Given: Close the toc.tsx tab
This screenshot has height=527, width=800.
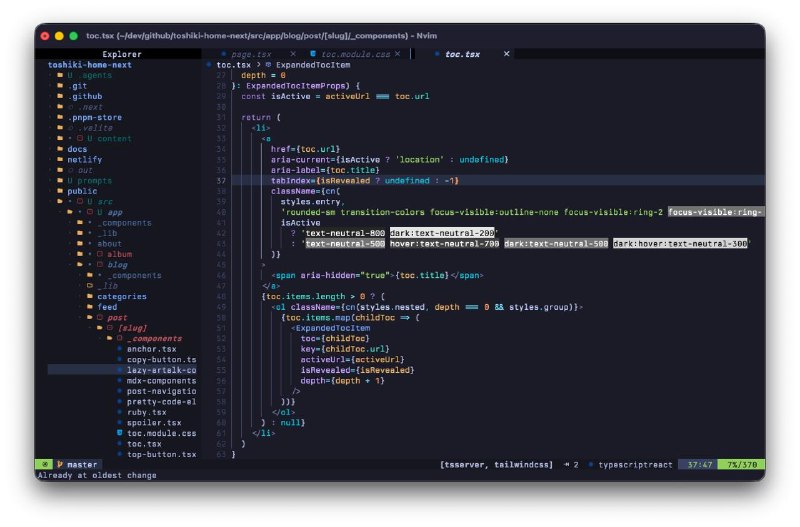Looking at the screenshot, I should click(507, 54).
